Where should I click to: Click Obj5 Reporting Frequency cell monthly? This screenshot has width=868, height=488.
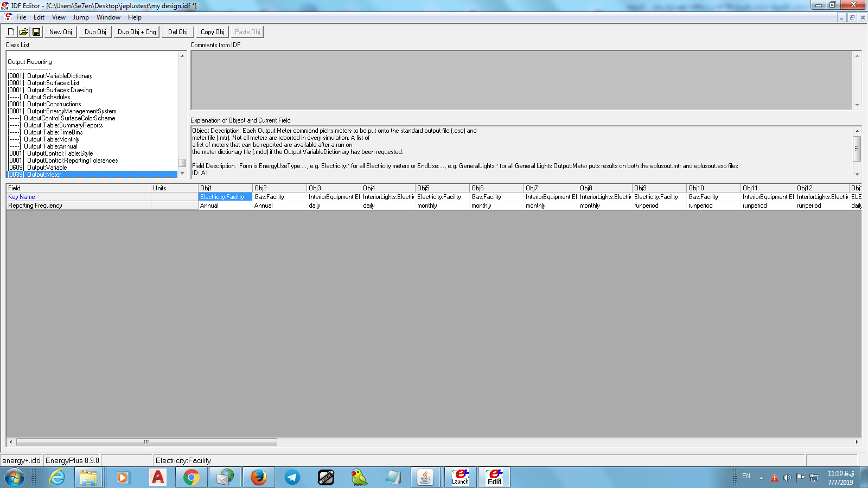442,206
